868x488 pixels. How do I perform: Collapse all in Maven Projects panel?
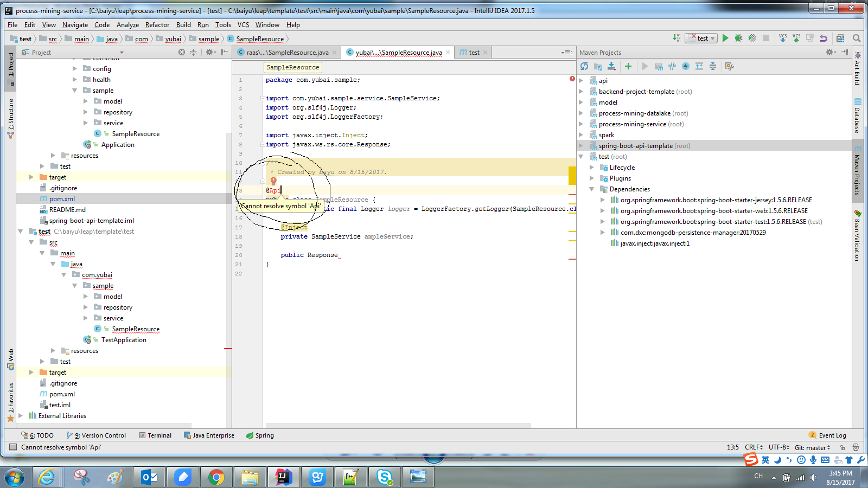tap(713, 66)
